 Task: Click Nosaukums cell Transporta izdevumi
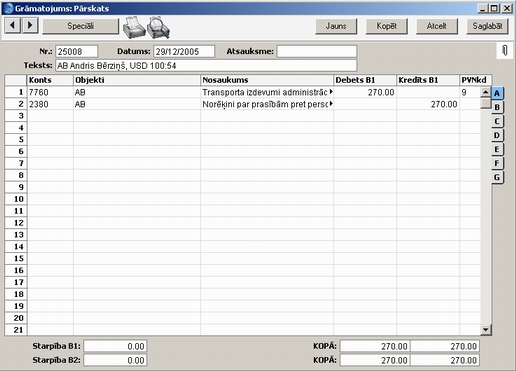[267, 92]
